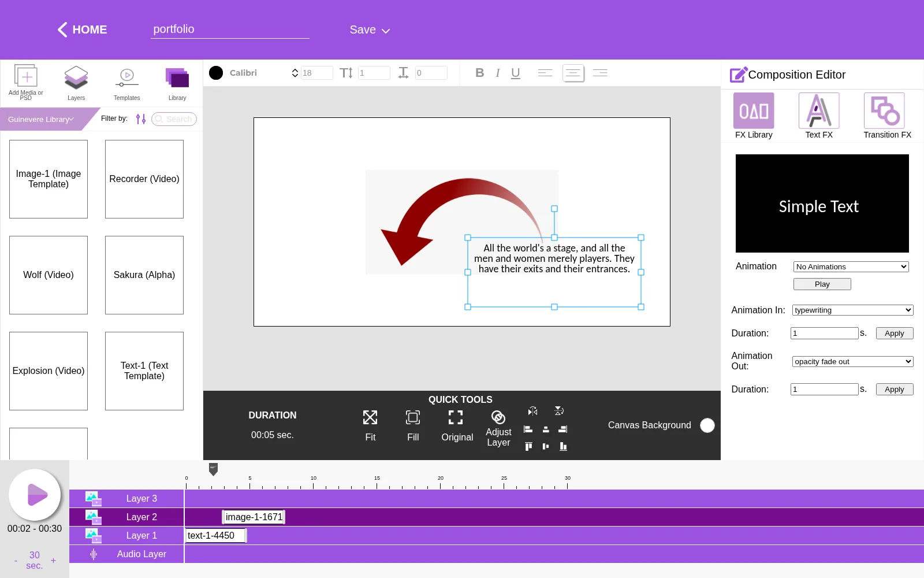Select the Wolf (Video) library thumbnail

pyautogui.click(x=49, y=275)
